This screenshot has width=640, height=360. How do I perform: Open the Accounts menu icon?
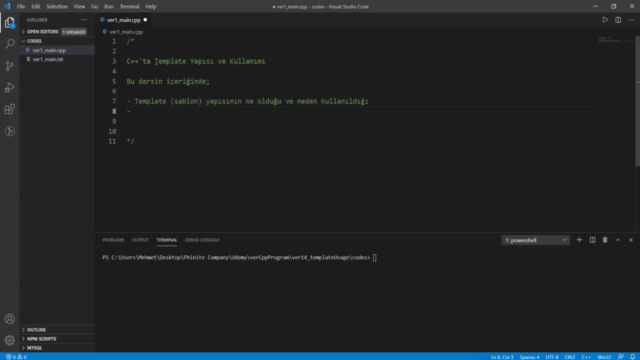pos(9,319)
